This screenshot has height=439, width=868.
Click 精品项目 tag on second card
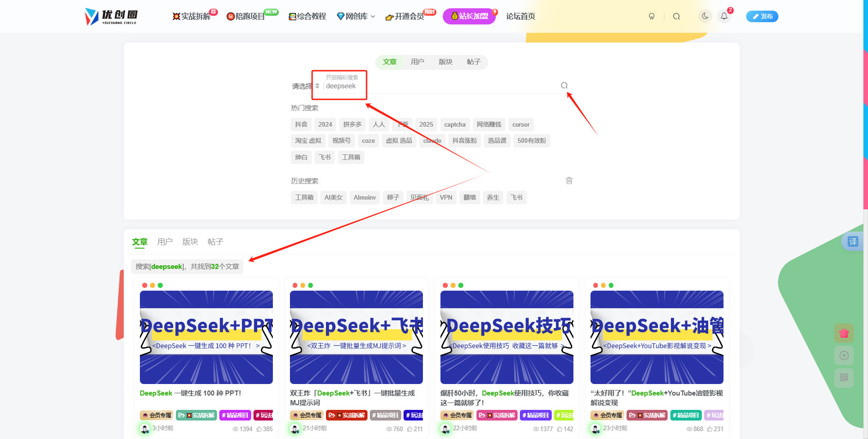(385, 415)
